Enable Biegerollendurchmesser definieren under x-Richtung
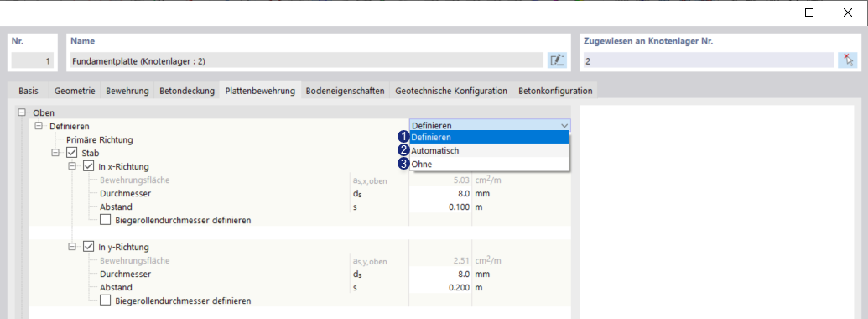Viewport: 868px width, 319px height. 105,221
